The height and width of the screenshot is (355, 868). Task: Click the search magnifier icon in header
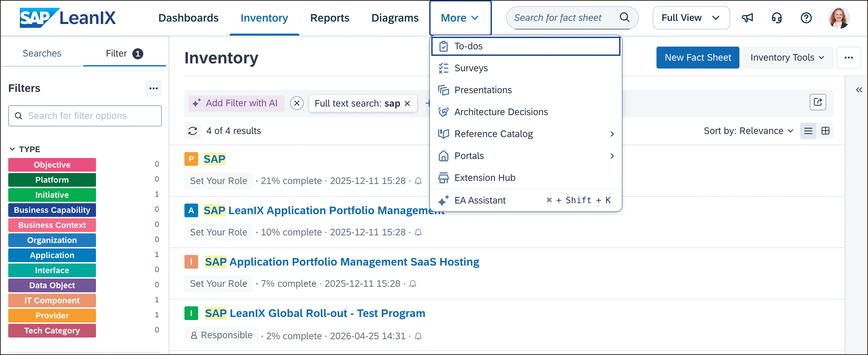click(x=625, y=17)
